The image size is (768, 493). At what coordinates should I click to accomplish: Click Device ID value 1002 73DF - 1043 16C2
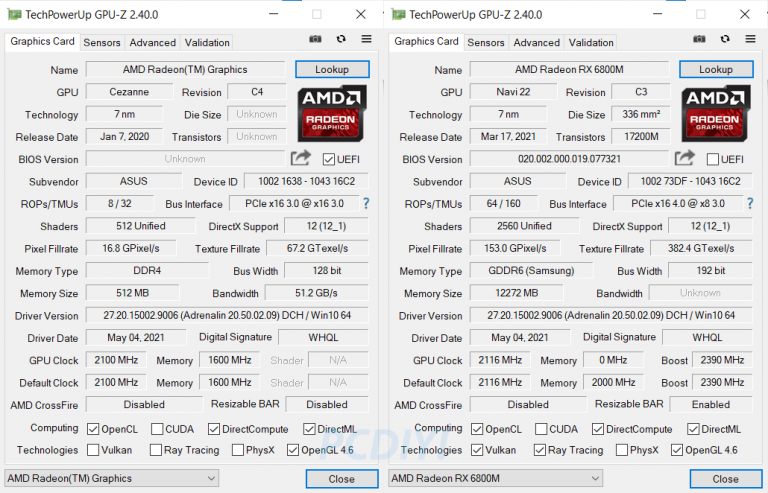tap(691, 181)
